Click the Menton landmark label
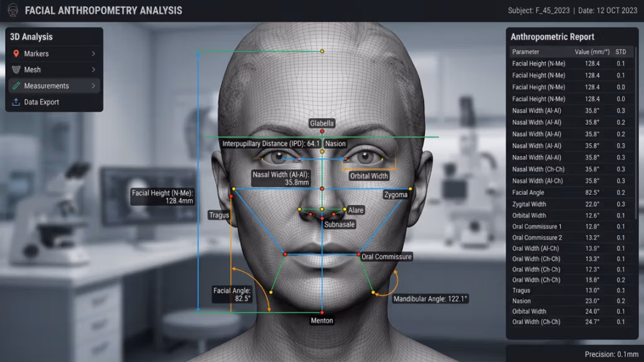This screenshot has height=362, width=644. coord(322,321)
